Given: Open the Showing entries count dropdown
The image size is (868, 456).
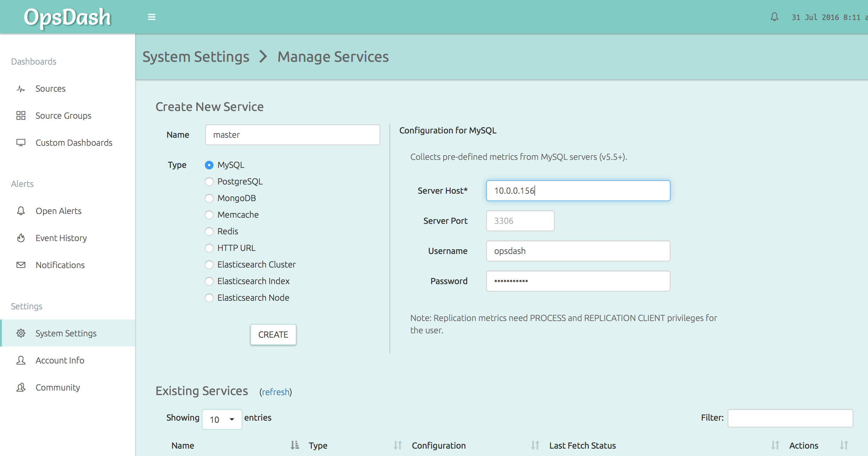Looking at the screenshot, I should click(x=222, y=419).
